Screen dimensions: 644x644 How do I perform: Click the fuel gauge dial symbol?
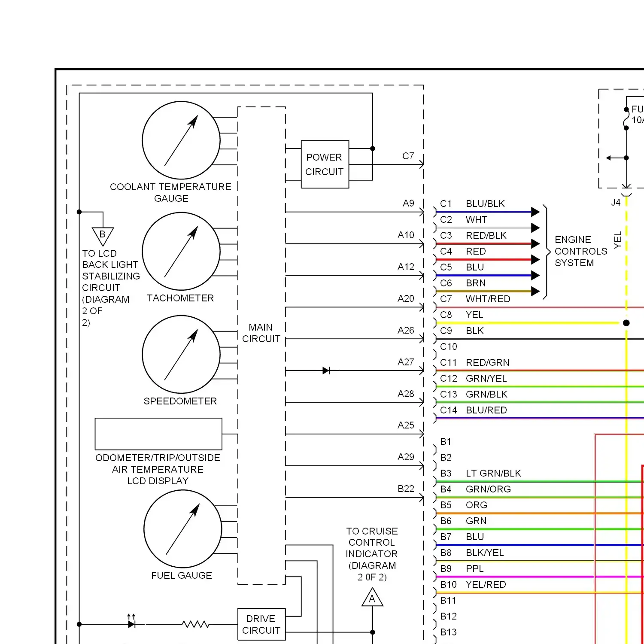click(183, 529)
